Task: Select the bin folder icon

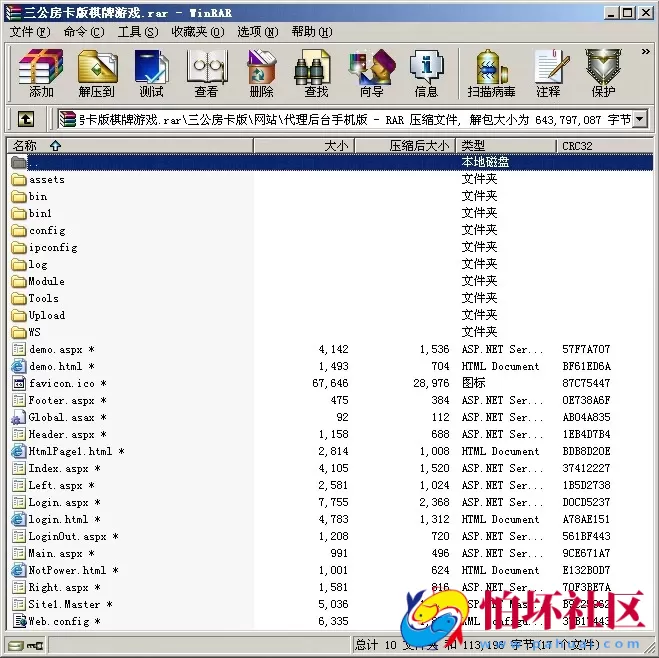Action: pyautogui.click(x=18, y=197)
